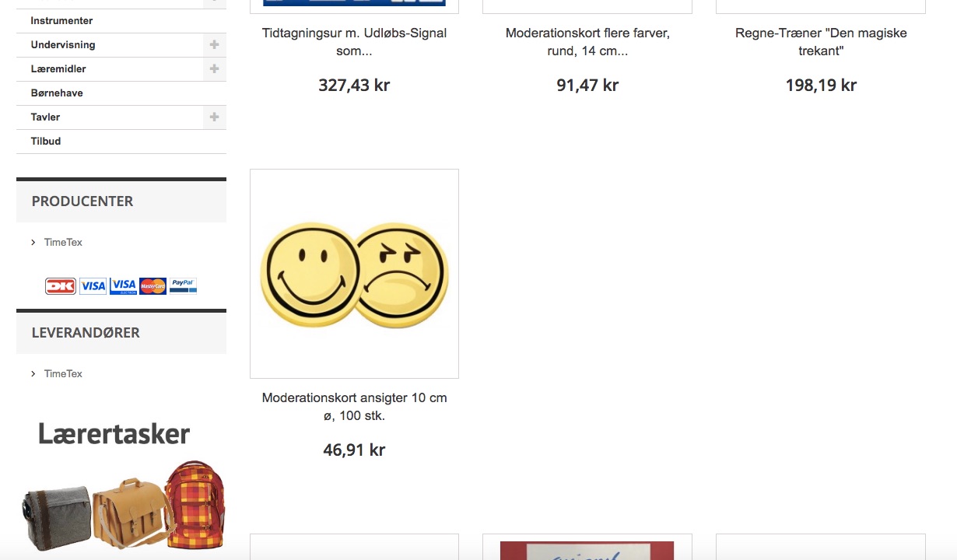Viewport: 957px width, 560px height.
Task: Click the chevron arrow beside TimeTex under Producenter
Action: (x=33, y=243)
